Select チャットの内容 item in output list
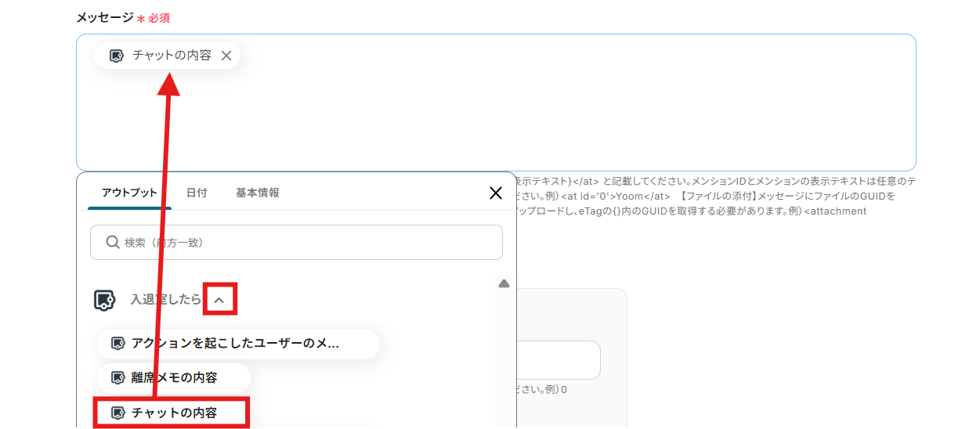Viewport: 980px width, 429px height. pyautogui.click(x=172, y=413)
